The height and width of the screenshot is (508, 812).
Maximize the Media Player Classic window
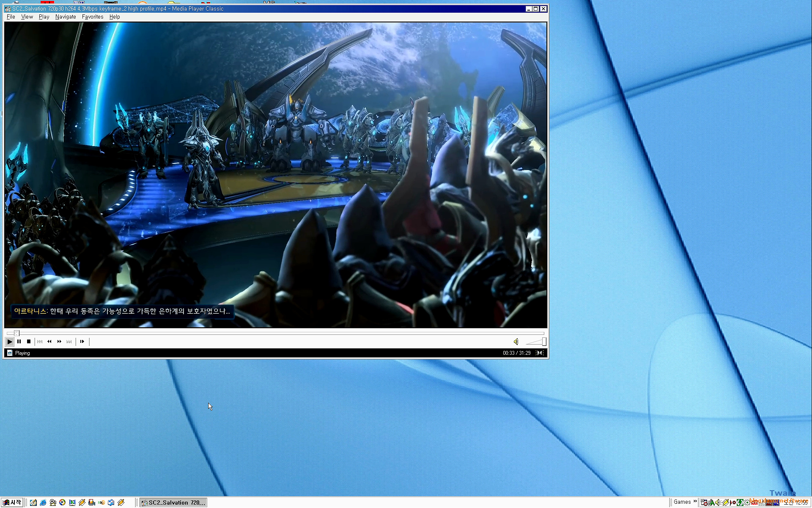click(536, 9)
